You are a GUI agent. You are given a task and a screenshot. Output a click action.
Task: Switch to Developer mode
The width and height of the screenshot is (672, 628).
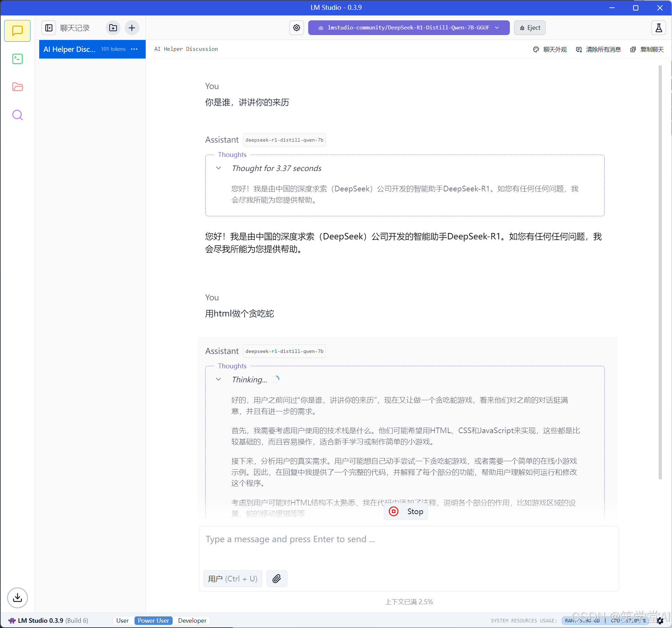pos(192,621)
